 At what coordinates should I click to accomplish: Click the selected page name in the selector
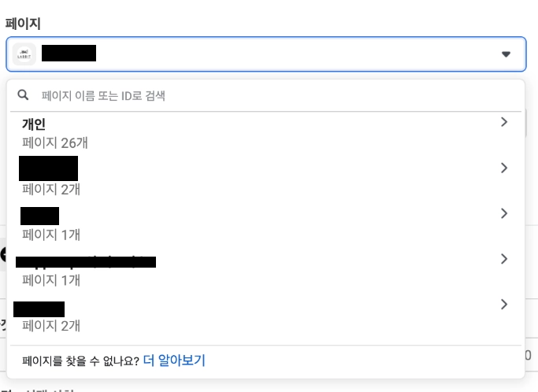point(69,54)
